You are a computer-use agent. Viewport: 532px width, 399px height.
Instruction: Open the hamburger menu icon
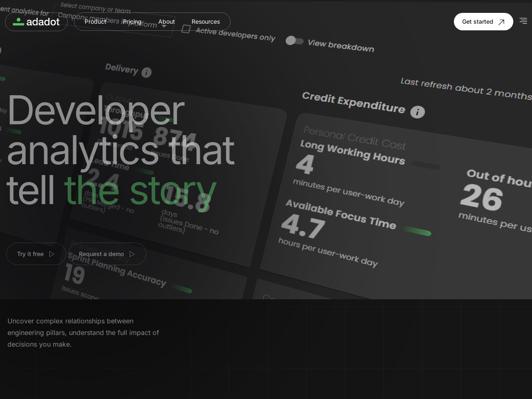point(523,21)
